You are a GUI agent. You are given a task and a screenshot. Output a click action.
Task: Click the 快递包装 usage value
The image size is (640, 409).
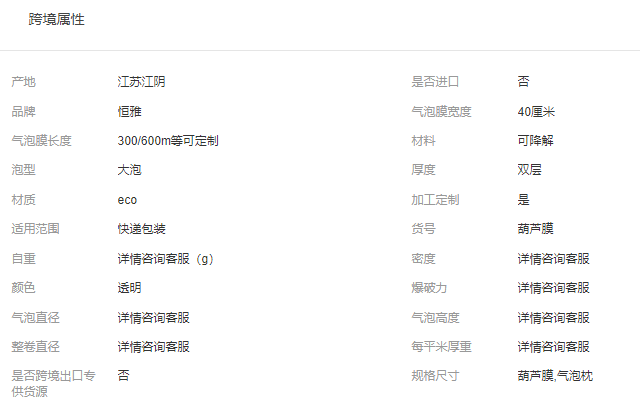click(x=142, y=229)
